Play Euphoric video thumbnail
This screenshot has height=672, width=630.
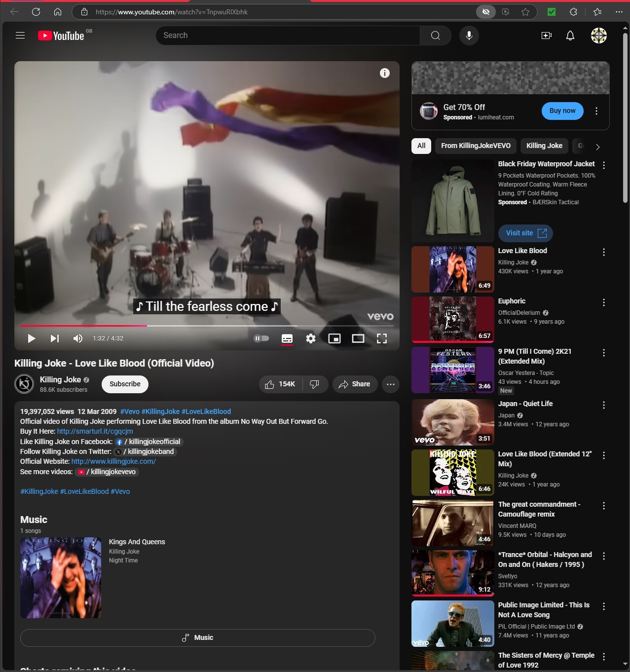[x=453, y=320]
